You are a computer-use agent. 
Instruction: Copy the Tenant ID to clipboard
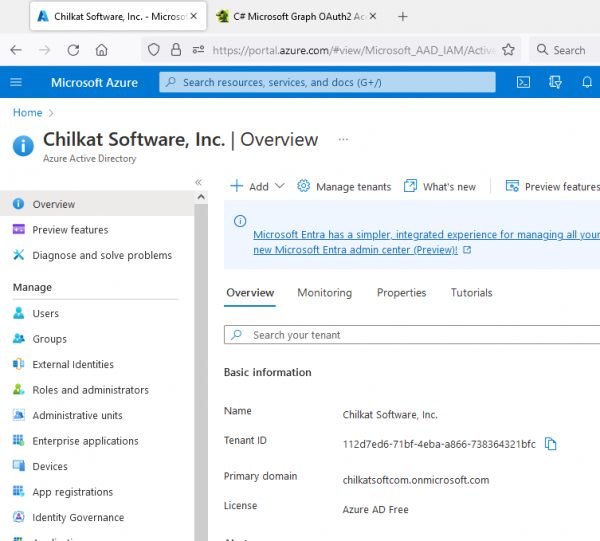551,444
